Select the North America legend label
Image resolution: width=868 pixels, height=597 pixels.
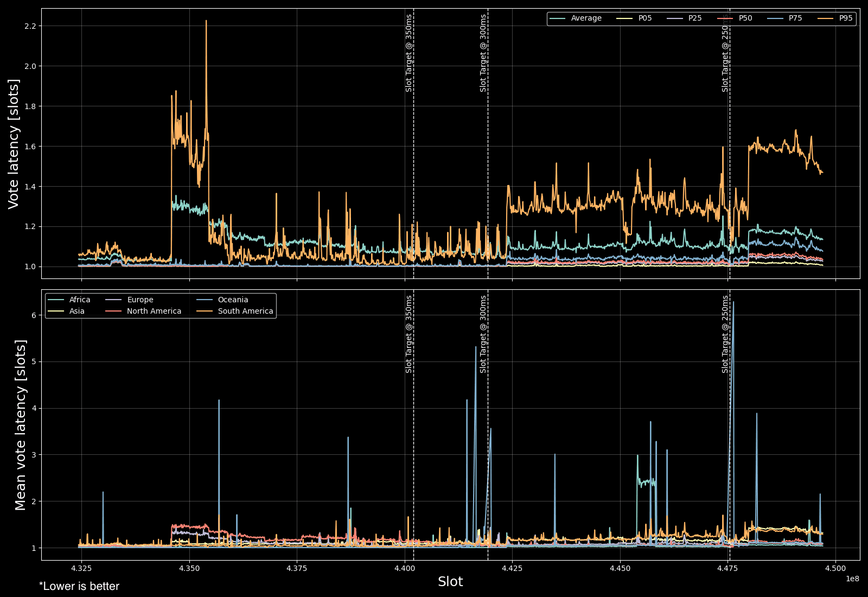pos(154,312)
